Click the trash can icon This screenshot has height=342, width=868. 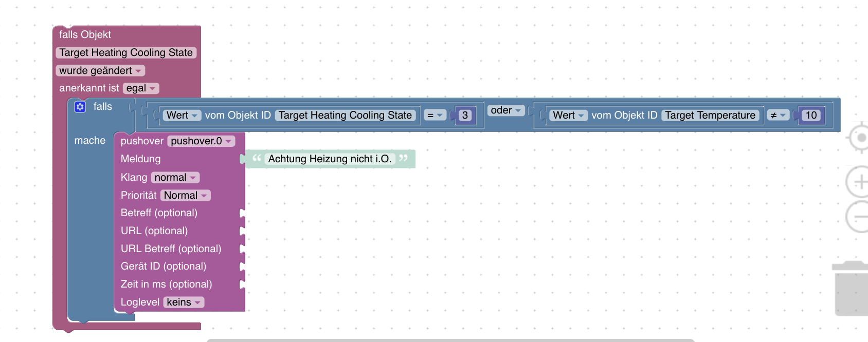(x=851, y=289)
